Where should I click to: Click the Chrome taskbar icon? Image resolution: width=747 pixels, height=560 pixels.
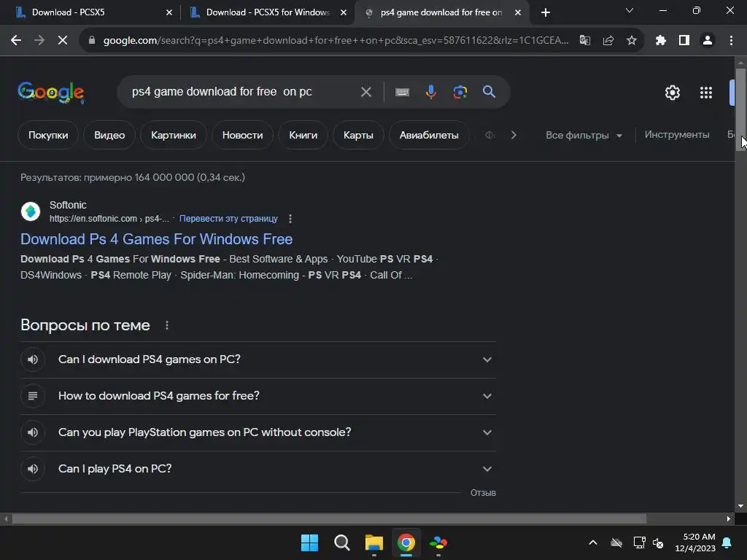(406, 542)
